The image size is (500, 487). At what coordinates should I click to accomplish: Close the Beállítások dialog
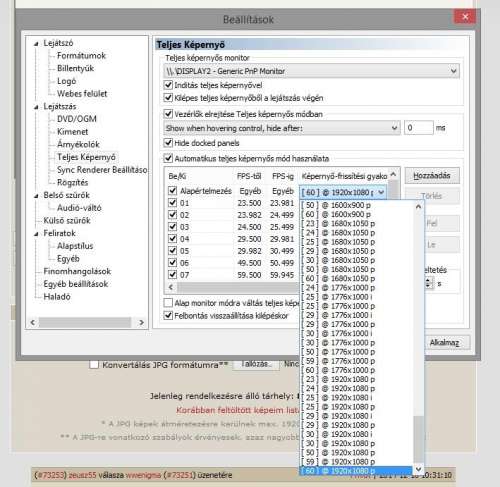tap(465, 17)
